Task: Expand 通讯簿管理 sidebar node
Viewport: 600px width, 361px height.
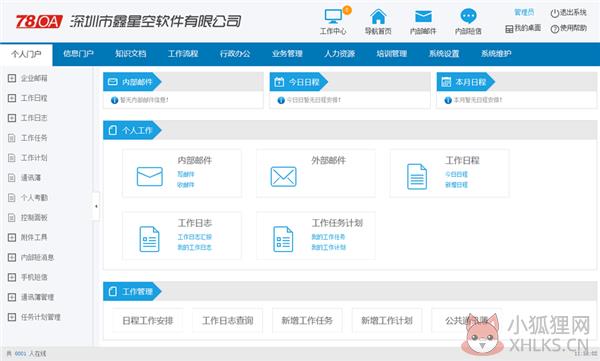Action: (12, 297)
